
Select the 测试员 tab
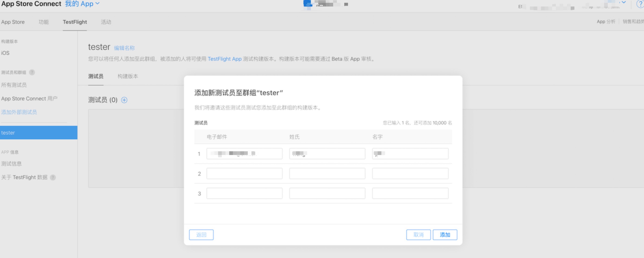point(96,76)
